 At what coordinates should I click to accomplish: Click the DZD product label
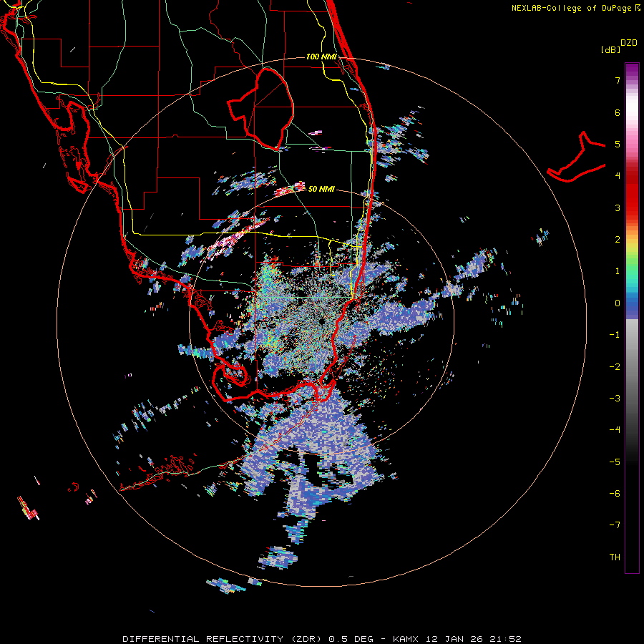click(x=629, y=43)
